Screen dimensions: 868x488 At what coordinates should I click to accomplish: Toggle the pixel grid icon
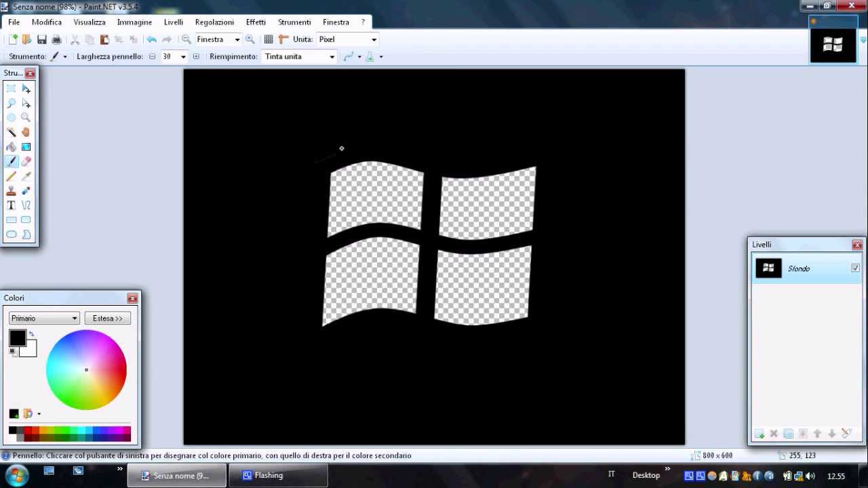(269, 39)
